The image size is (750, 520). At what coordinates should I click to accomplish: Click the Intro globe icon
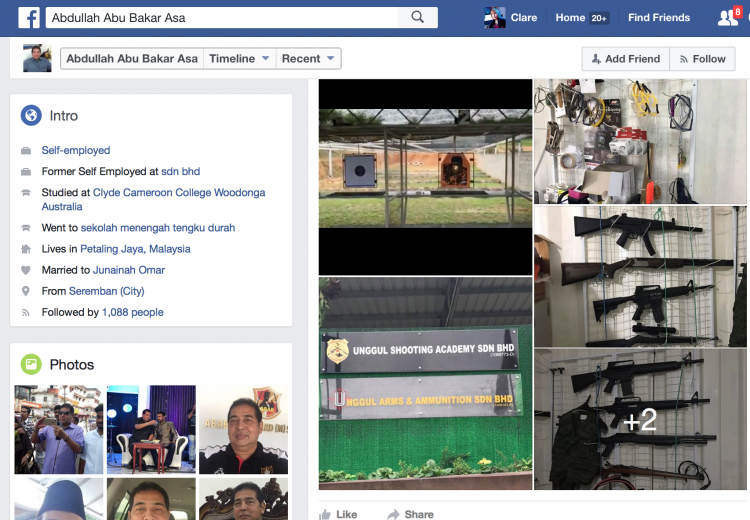coord(31,115)
